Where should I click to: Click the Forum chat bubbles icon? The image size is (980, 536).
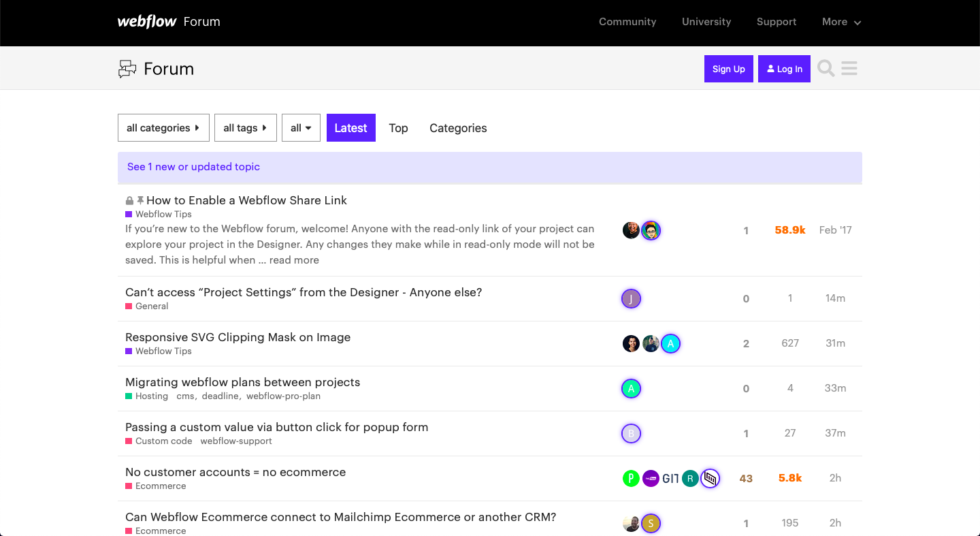click(x=127, y=69)
